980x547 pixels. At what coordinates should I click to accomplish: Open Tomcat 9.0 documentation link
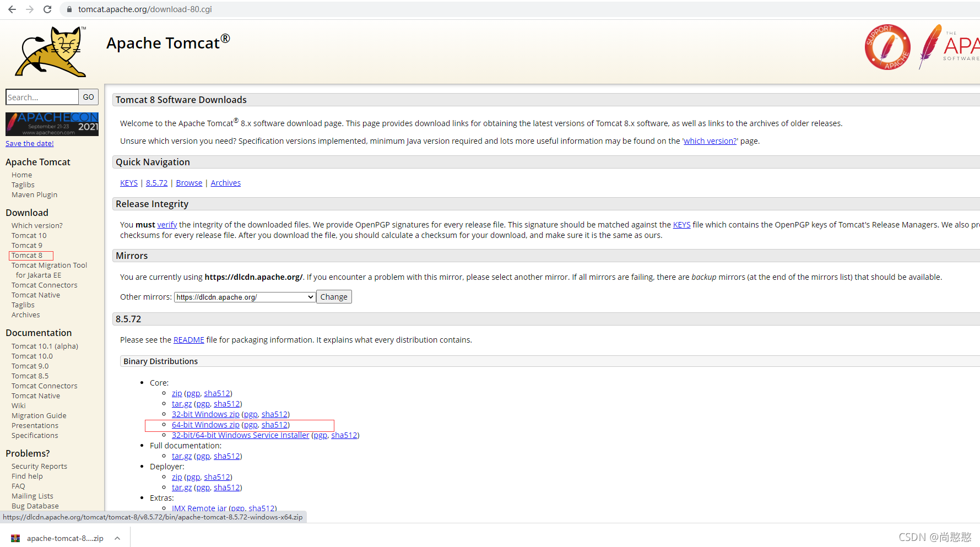[x=30, y=366]
